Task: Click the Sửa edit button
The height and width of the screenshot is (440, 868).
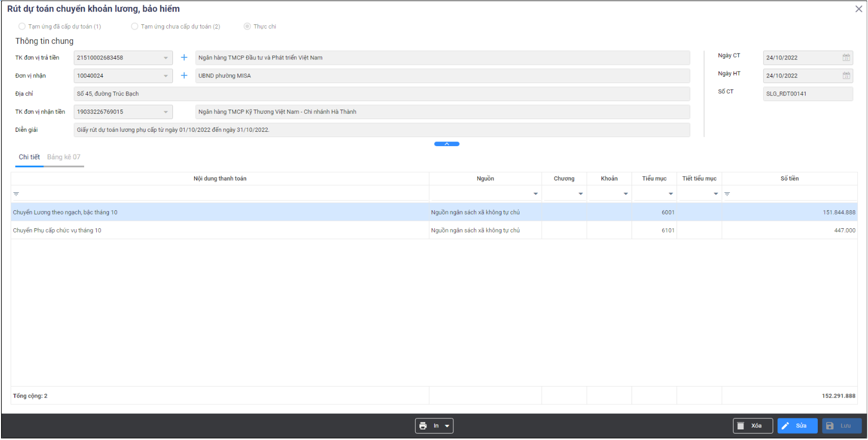Action: pyautogui.click(x=797, y=426)
